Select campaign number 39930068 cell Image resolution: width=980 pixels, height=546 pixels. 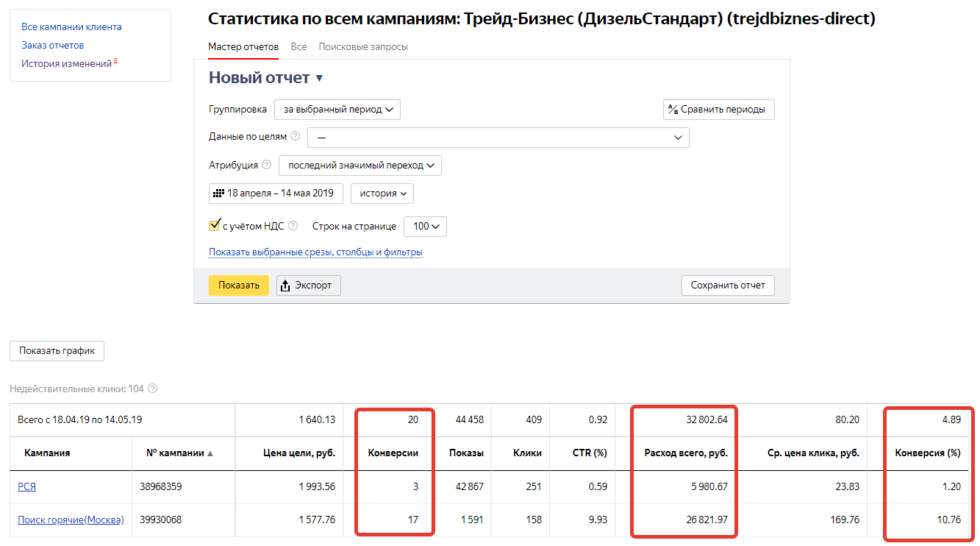pos(160,520)
